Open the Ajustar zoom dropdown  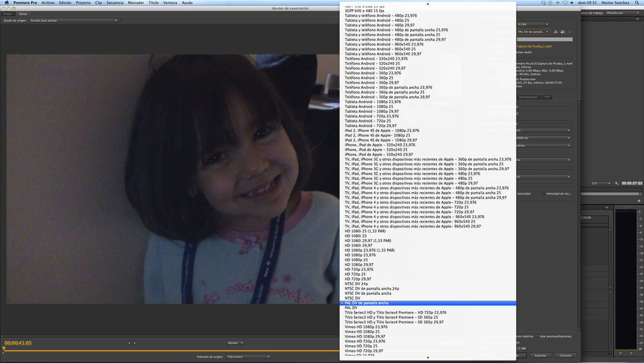(x=235, y=343)
